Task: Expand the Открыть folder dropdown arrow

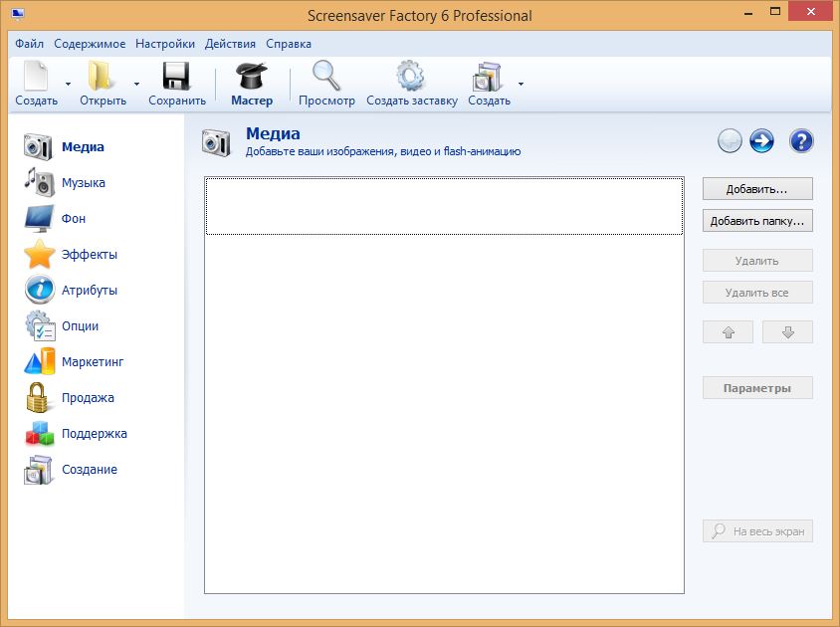Action: [x=136, y=84]
